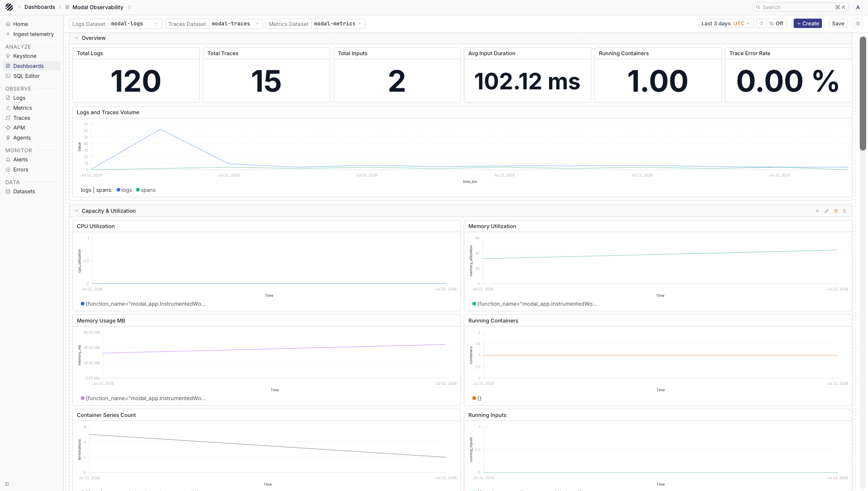Viewport: 868px width, 491px height.
Task: Click the Logs document icon
Action: (x=8, y=98)
